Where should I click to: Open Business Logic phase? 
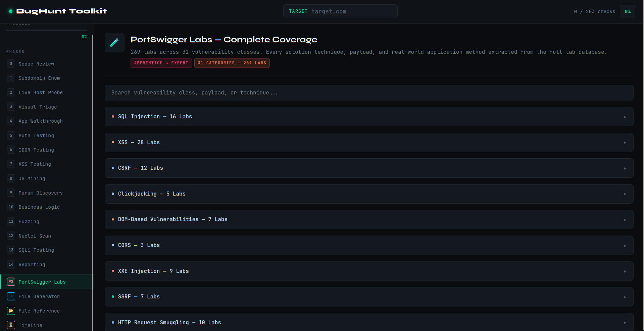click(x=46, y=207)
